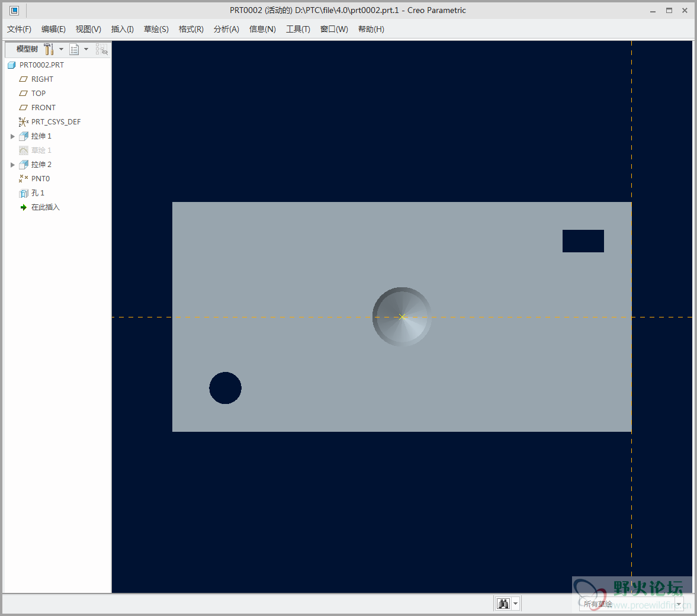Screen dimensions: 697x616
Task: Open dropdown arrow next to hammer settings icon
Action: tap(62, 49)
